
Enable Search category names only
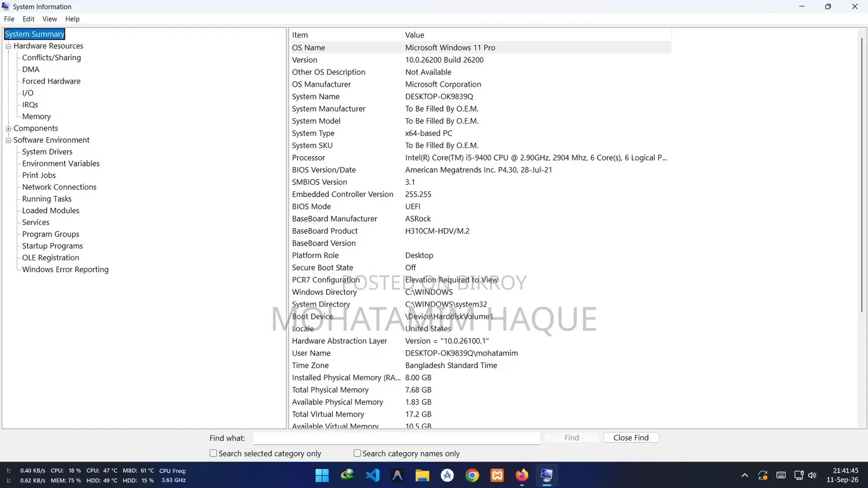coord(357,453)
